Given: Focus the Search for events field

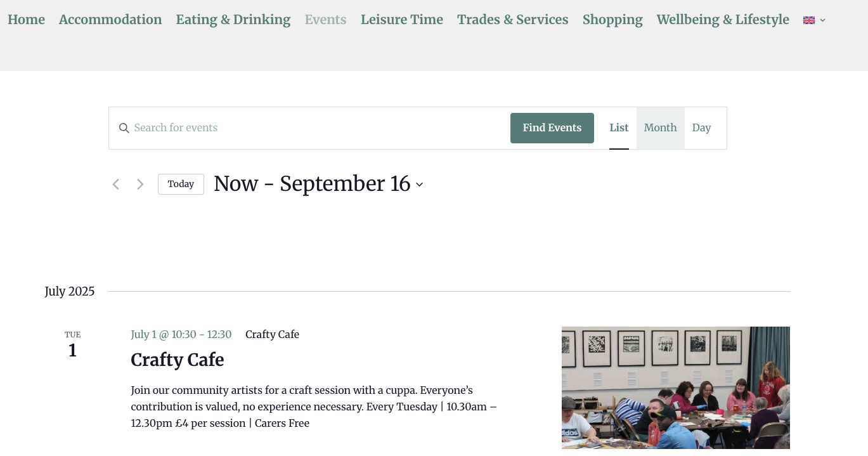Looking at the screenshot, I should pos(317,128).
